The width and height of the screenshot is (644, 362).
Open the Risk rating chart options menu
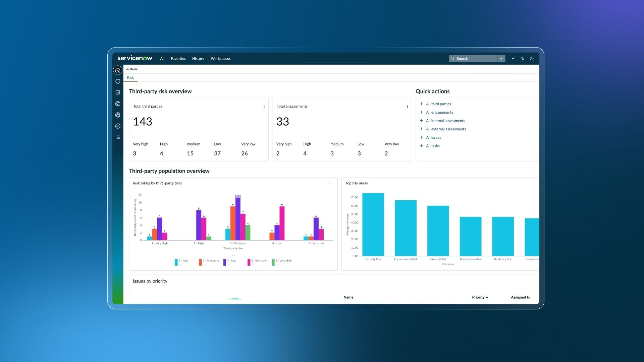point(330,183)
